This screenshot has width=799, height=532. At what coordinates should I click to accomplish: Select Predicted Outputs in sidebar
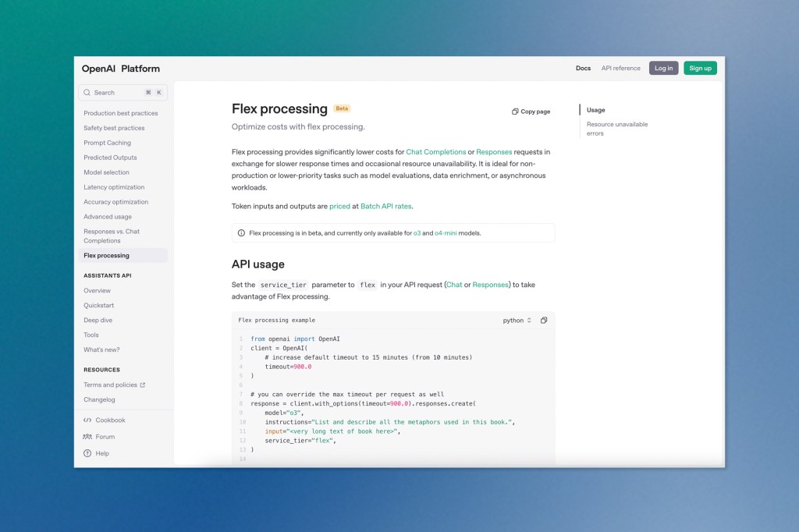tap(110, 158)
